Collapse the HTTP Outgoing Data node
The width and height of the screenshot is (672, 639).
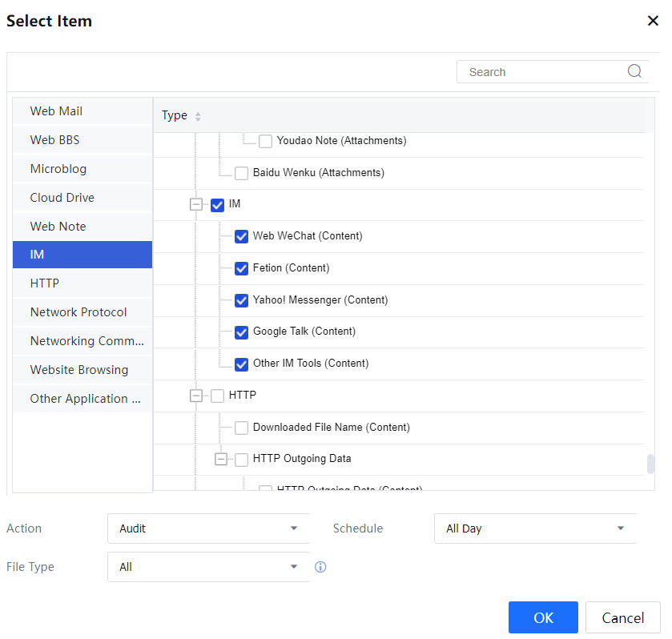(x=221, y=460)
